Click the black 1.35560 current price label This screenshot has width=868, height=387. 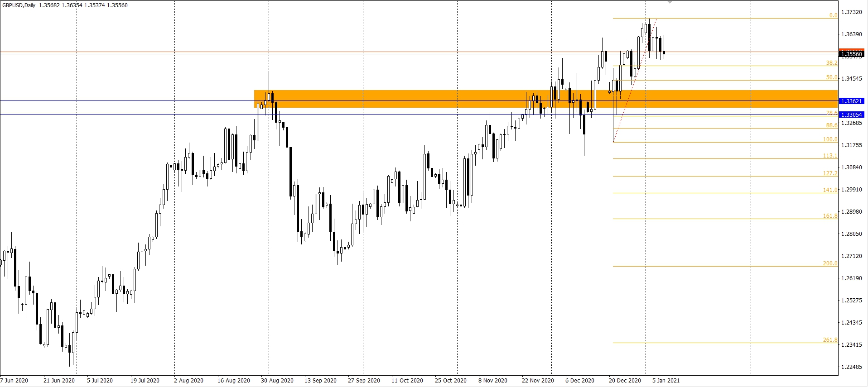(851, 55)
